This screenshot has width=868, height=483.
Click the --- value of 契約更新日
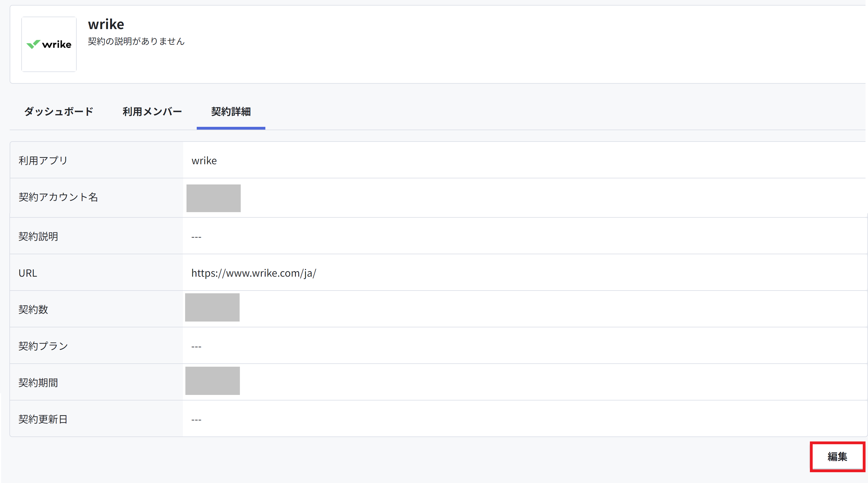tap(196, 420)
